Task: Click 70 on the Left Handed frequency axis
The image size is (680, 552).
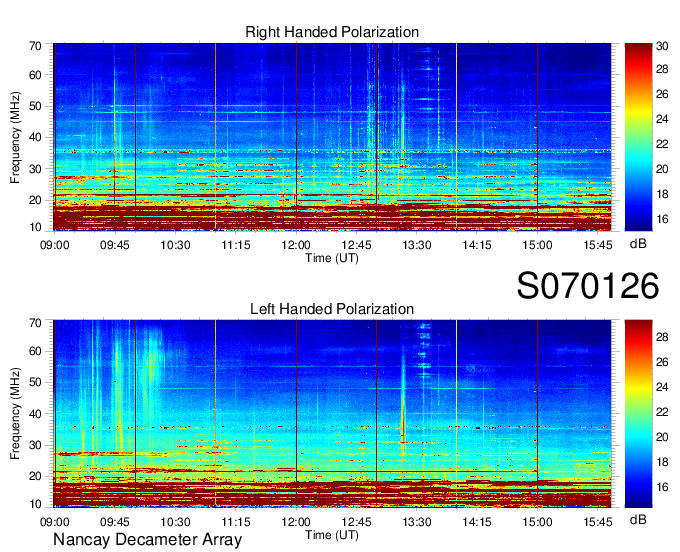Action: coord(35,323)
